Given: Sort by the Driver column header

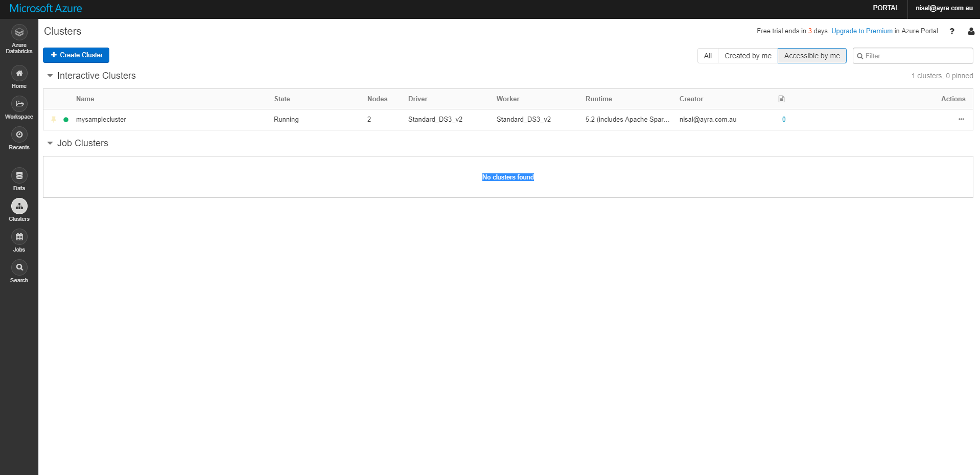Looking at the screenshot, I should click(418, 99).
